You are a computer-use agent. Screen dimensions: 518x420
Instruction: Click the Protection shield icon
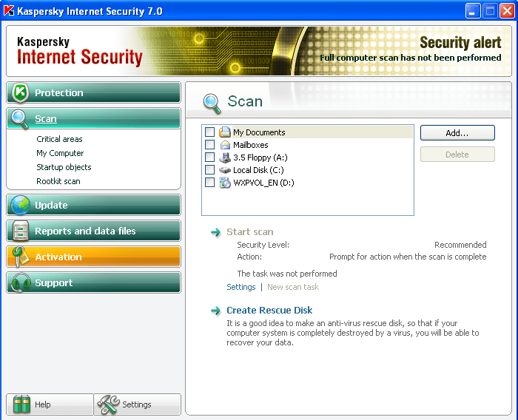tap(20, 92)
